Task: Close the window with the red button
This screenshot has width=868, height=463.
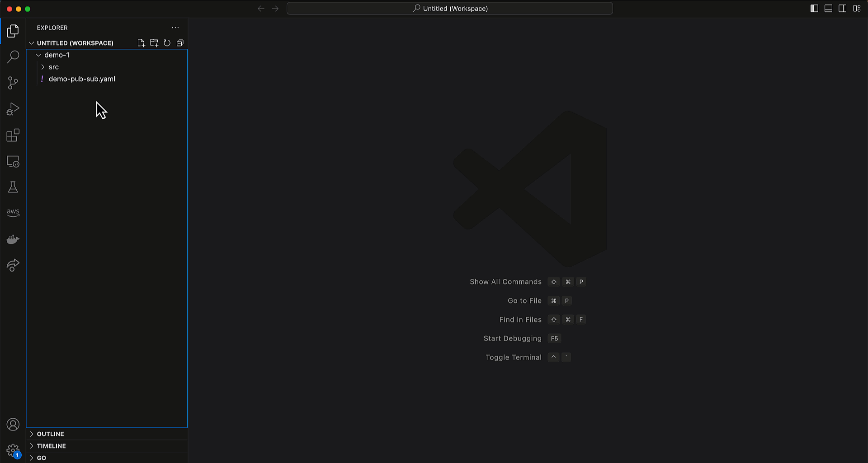Action: pos(9,9)
